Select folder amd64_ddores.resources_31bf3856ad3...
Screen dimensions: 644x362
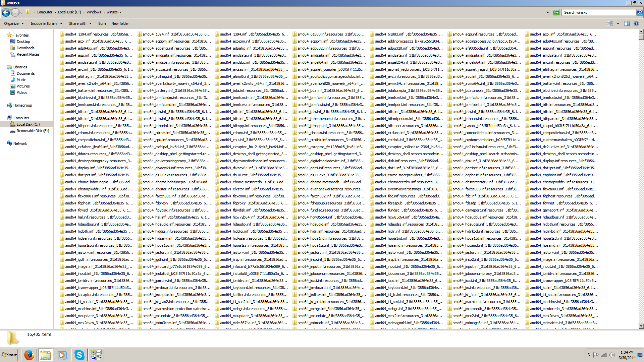pyautogui.click(x=96, y=154)
